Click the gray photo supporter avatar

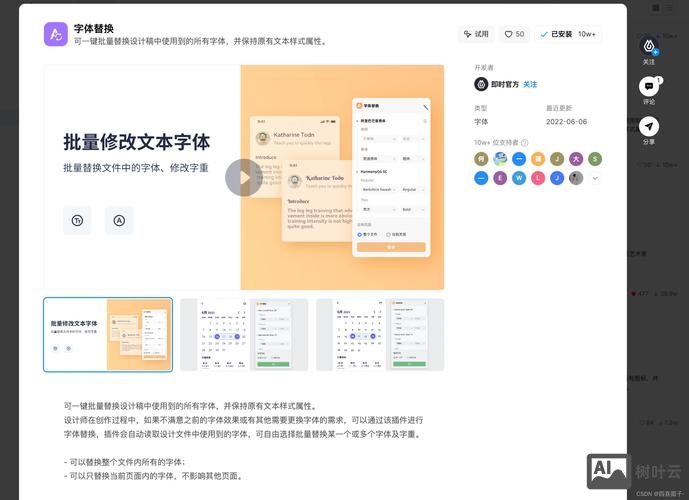click(x=576, y=178)
